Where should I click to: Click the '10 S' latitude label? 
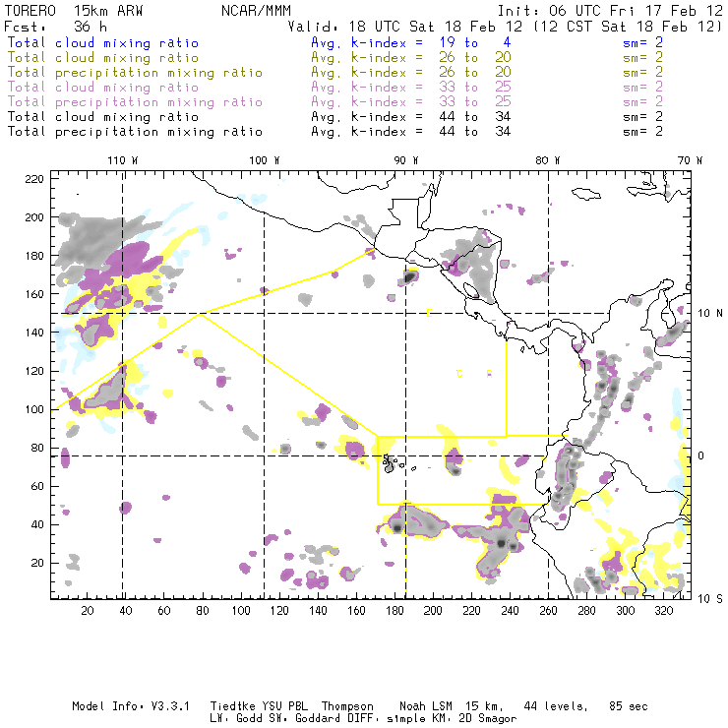click(x=710, y=599)
